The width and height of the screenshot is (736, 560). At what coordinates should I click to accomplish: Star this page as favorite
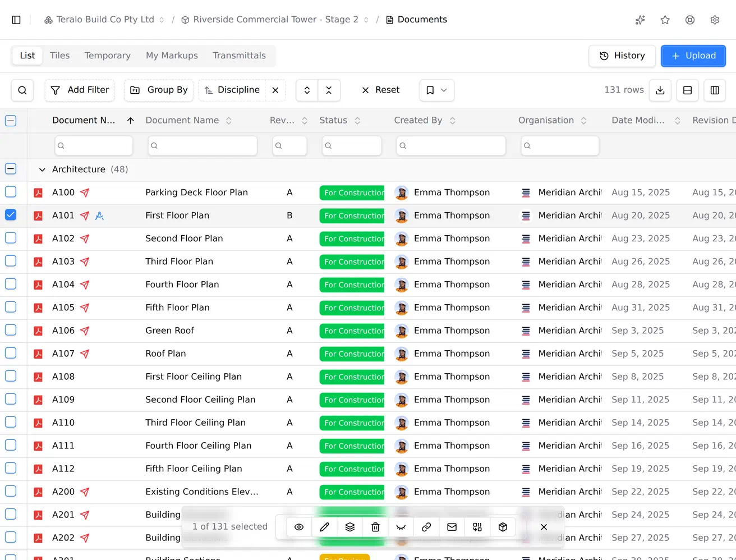coord(665,20)
